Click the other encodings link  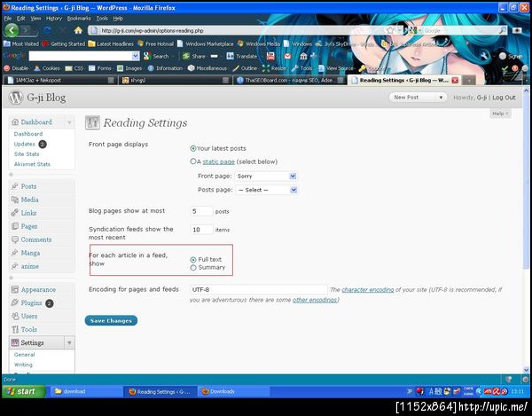pyautogui.click(x=315, y=300)
